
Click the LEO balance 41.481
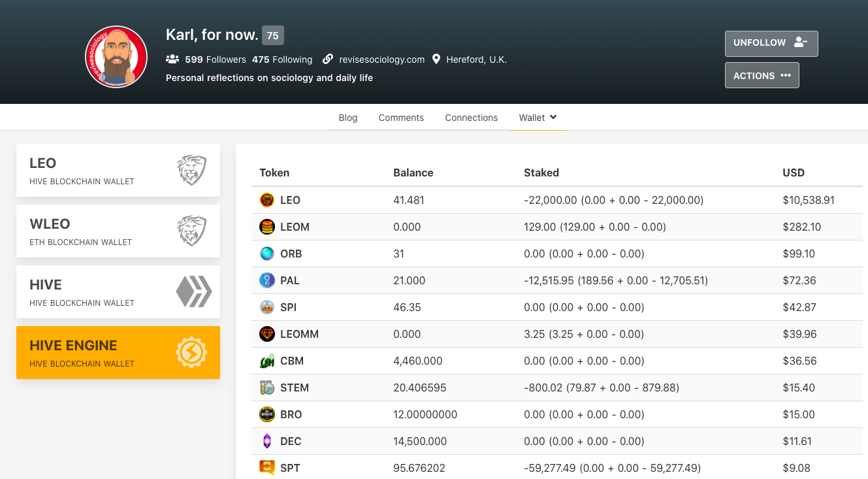click(x=409, y=200)
